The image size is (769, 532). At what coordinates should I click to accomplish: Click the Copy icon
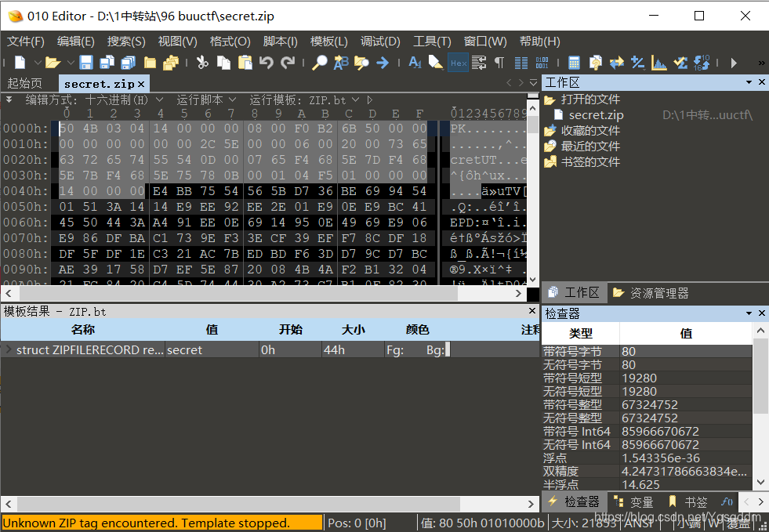click(223, 62)
